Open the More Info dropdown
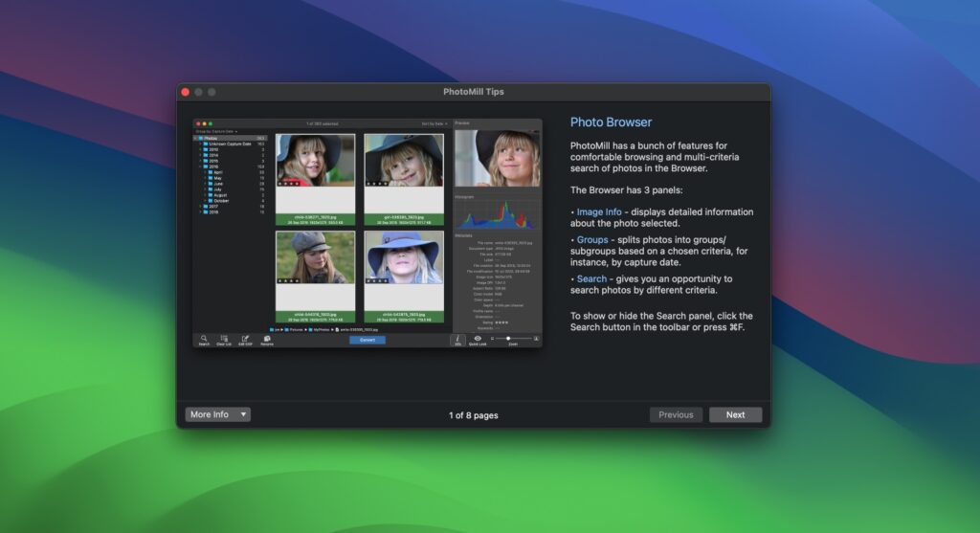Screen dimensions: 980x533 (x=217, y=414)
